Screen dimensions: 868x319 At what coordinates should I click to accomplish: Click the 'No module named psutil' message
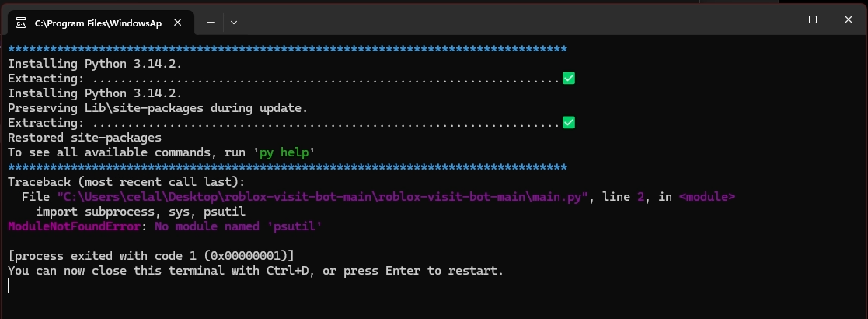238,226
